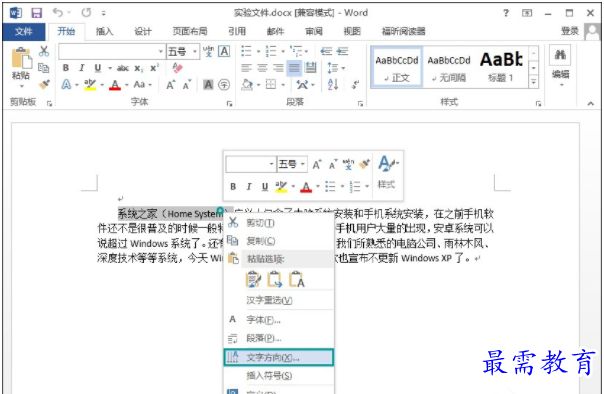Open the Numbering dropdown arrow in ribbon

[283, 51]
